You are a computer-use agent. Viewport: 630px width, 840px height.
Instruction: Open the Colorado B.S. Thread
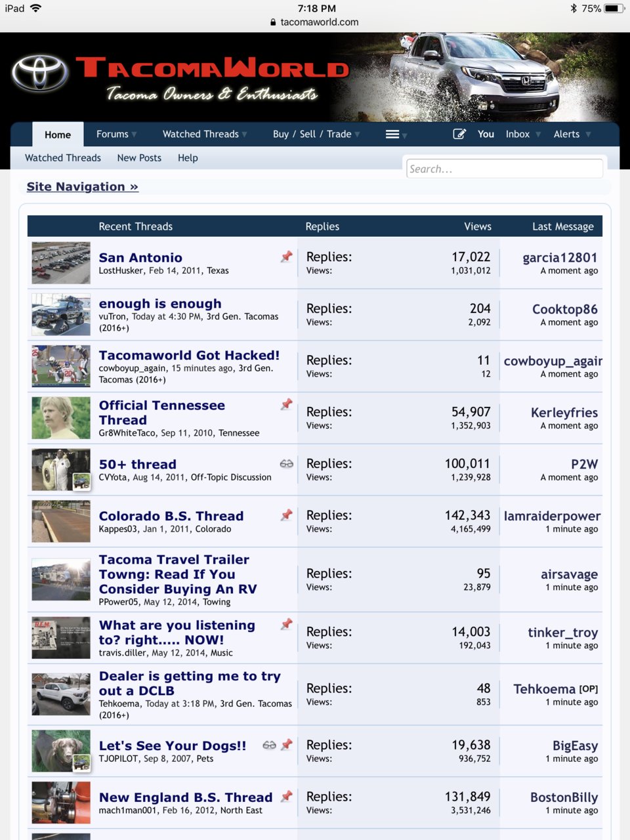point(171,516)
